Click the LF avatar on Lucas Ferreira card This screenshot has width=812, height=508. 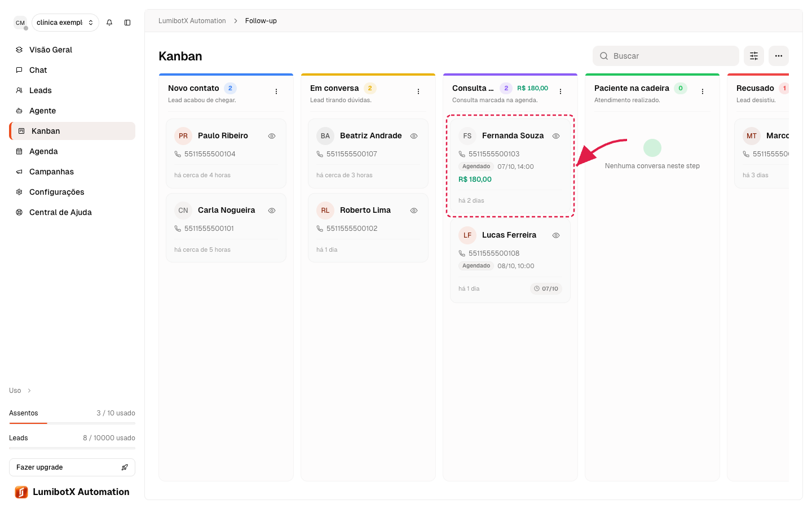click(x=467, y=235)
